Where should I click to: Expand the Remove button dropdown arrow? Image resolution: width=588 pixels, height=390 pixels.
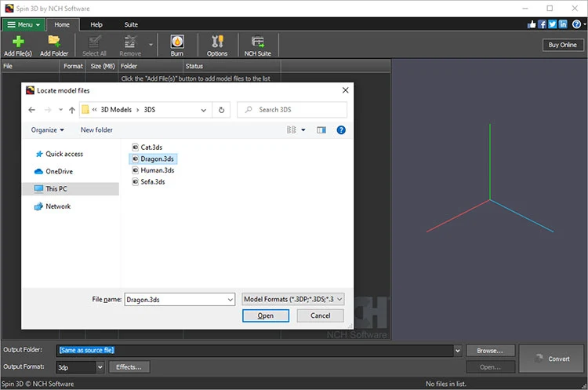pos(151,45)
